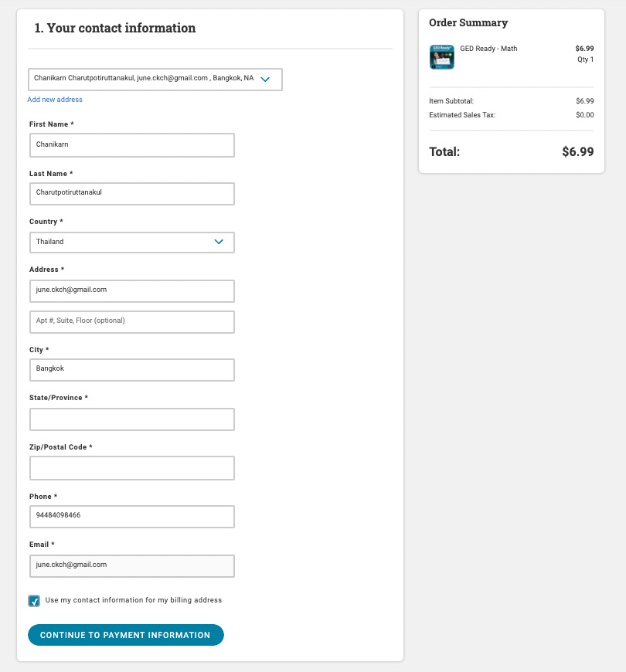Select the Phone number field
This screenshot has height=672, width=626.
click(132, 517)
